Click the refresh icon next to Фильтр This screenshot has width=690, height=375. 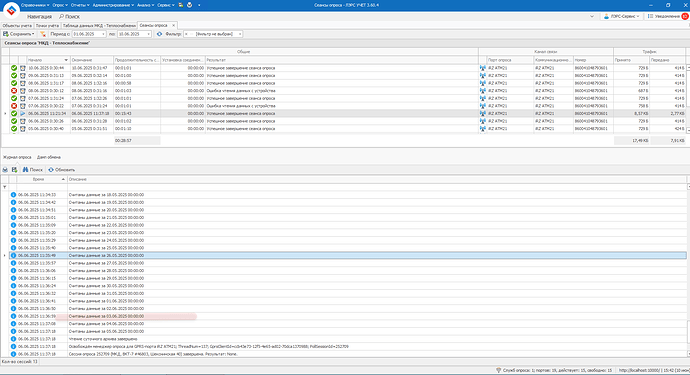click(159, 34)
